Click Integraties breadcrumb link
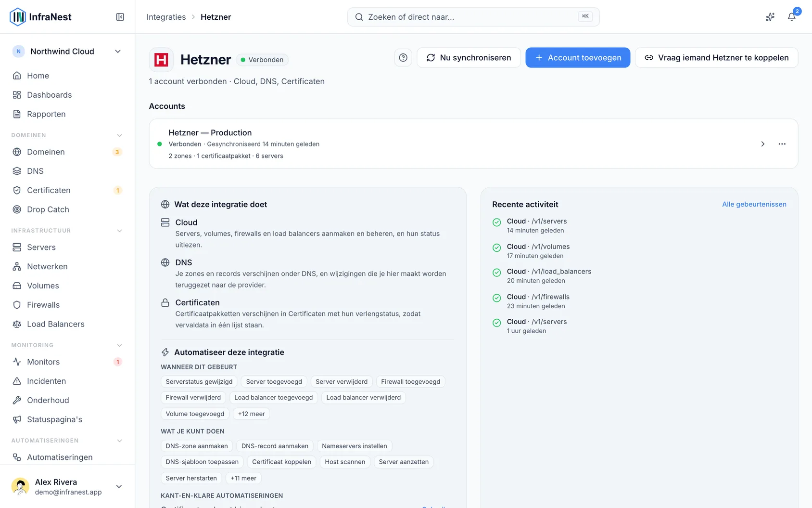The image size is (812, 508). tap(166, 17)
